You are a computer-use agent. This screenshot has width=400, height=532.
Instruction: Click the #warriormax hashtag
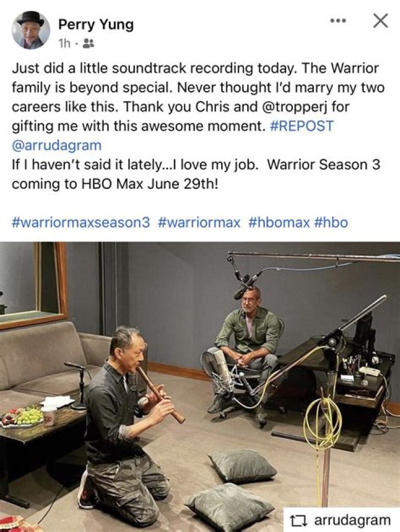click(x=199, y=222)
